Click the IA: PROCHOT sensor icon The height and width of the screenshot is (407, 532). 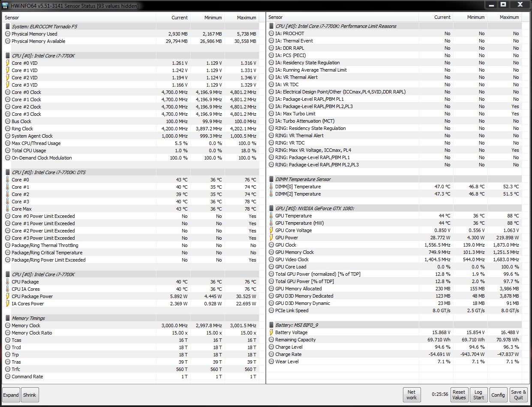click(271, 33)
